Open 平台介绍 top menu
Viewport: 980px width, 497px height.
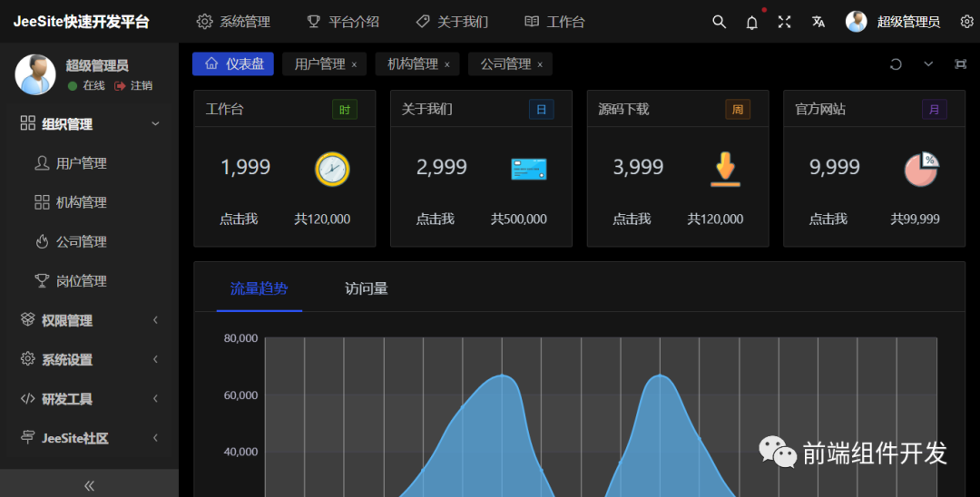coord(342,22)
